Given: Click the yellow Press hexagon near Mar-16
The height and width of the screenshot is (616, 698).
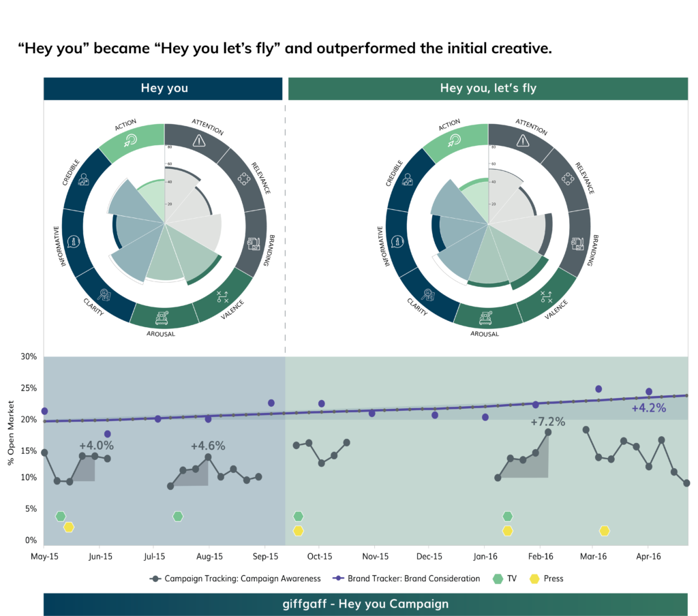Looking at the screenshot, I should point(604,531).
